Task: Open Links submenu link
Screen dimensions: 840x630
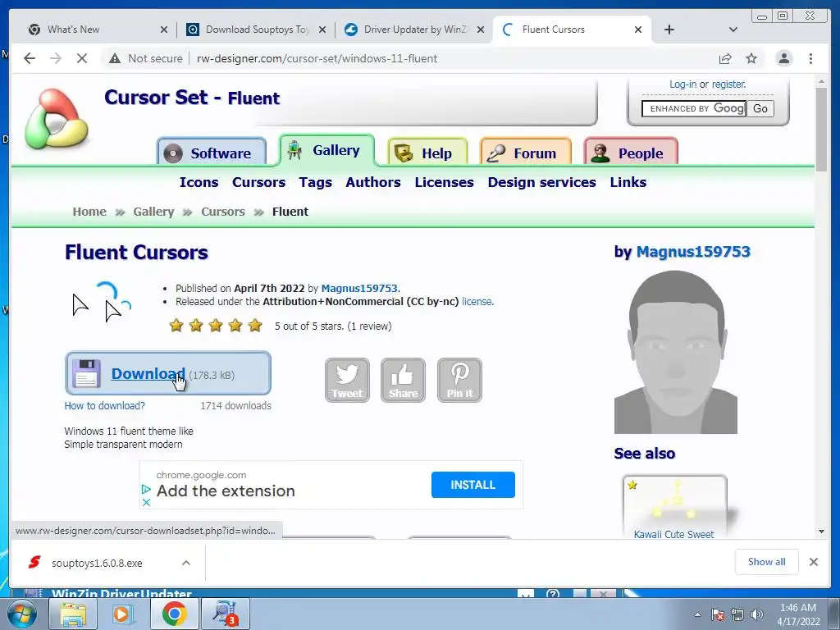Action: [628, 182]
